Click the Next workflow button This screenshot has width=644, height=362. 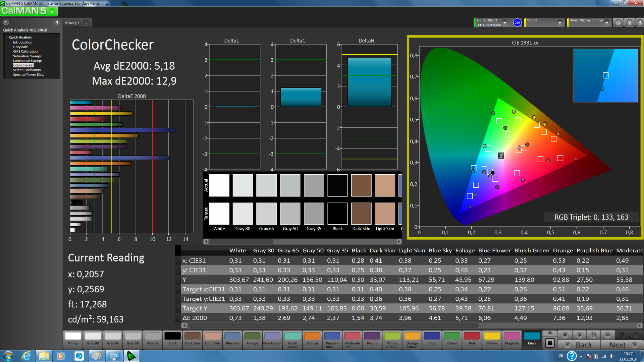[621, 345]
